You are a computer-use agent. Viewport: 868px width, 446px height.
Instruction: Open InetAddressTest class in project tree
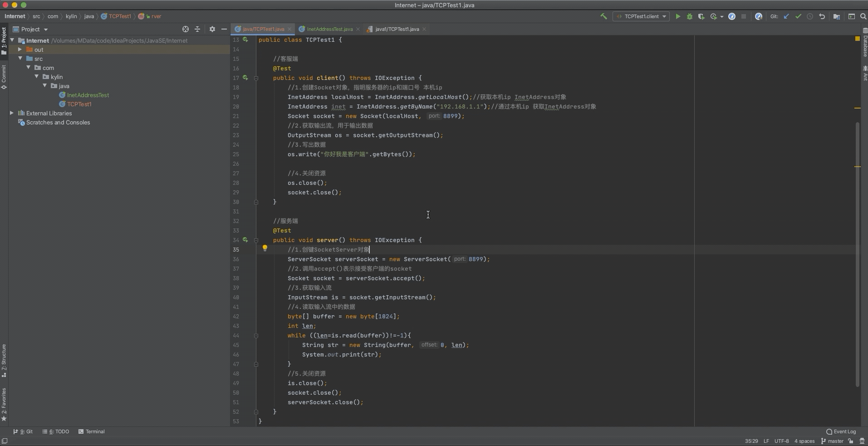[88, 95]
